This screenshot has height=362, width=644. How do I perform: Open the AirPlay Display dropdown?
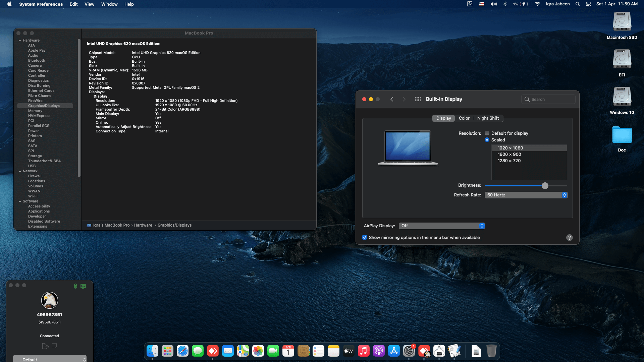pyautogui.click(x=442, y=226)
